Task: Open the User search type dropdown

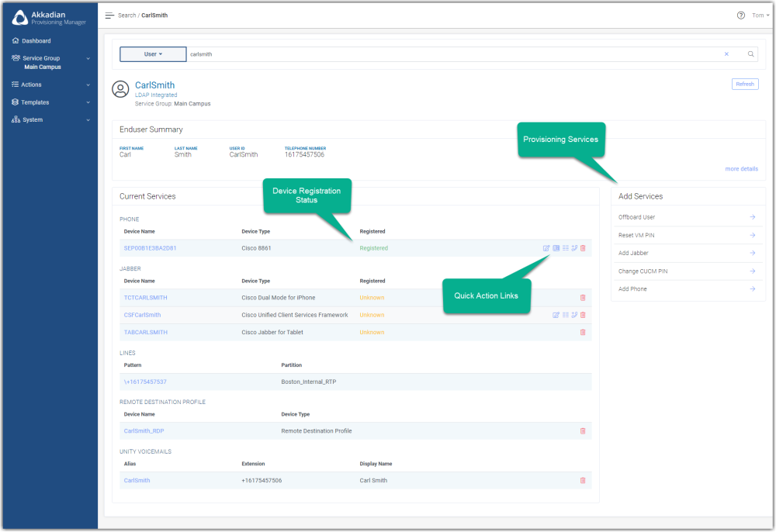Action: tap(153, 54)
